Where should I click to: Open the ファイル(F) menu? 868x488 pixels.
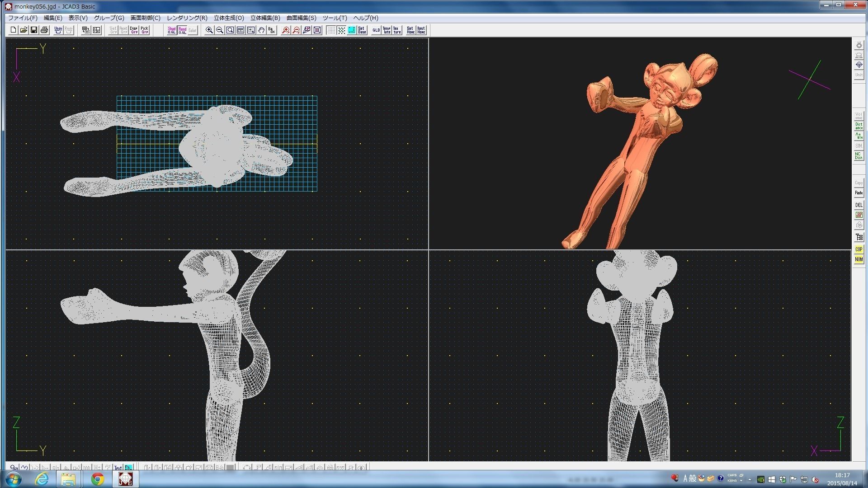[x=23, y=18]
